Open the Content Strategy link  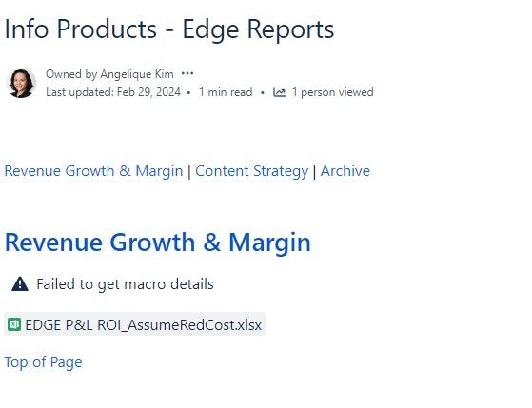point(252,171)
